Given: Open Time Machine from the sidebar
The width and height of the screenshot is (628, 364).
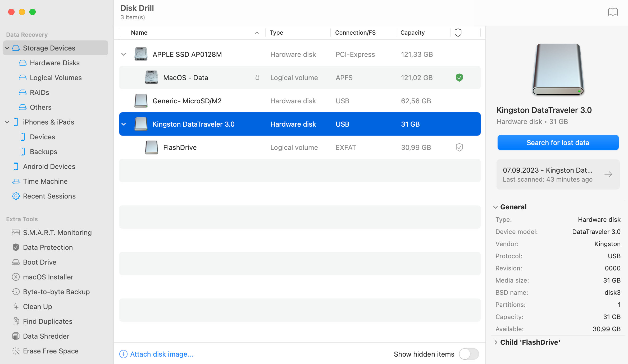Looking at the screenshot, I should click(x=45, y=181).
